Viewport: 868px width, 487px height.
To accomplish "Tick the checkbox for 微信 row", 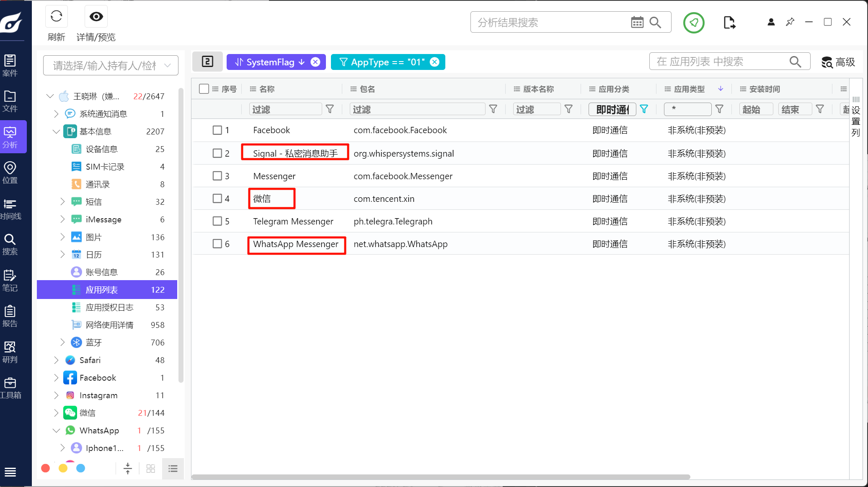I will 217,198.
